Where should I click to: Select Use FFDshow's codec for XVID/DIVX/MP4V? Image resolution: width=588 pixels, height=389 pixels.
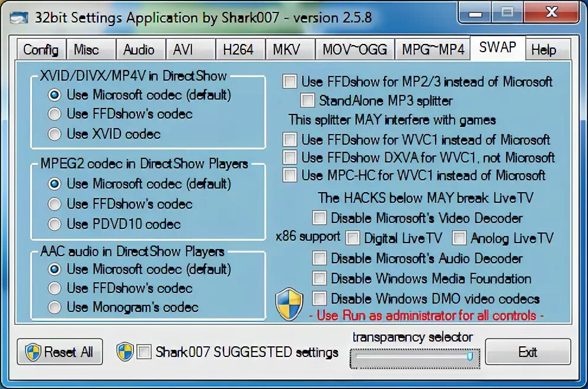[x=120, y=114]
